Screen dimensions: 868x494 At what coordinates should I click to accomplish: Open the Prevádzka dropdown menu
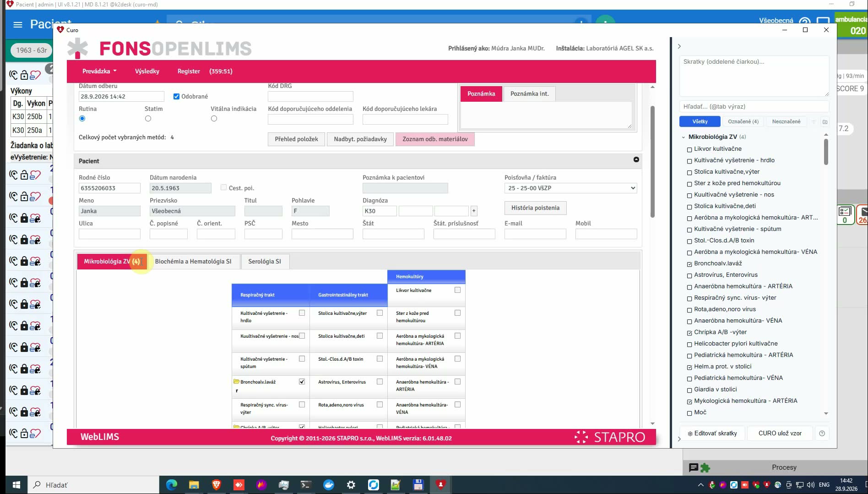99,71
